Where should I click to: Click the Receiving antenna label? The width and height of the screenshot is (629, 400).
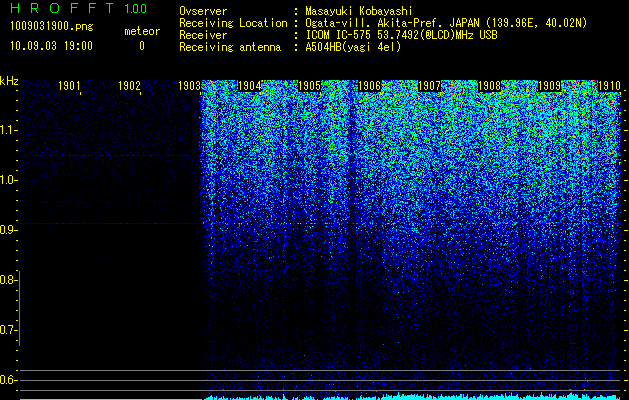(230, 47)
